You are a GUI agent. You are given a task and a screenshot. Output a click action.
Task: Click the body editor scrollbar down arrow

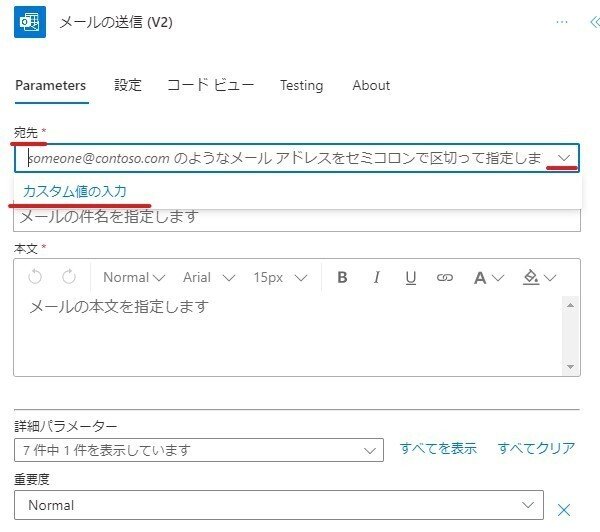[x=570, y=367]
